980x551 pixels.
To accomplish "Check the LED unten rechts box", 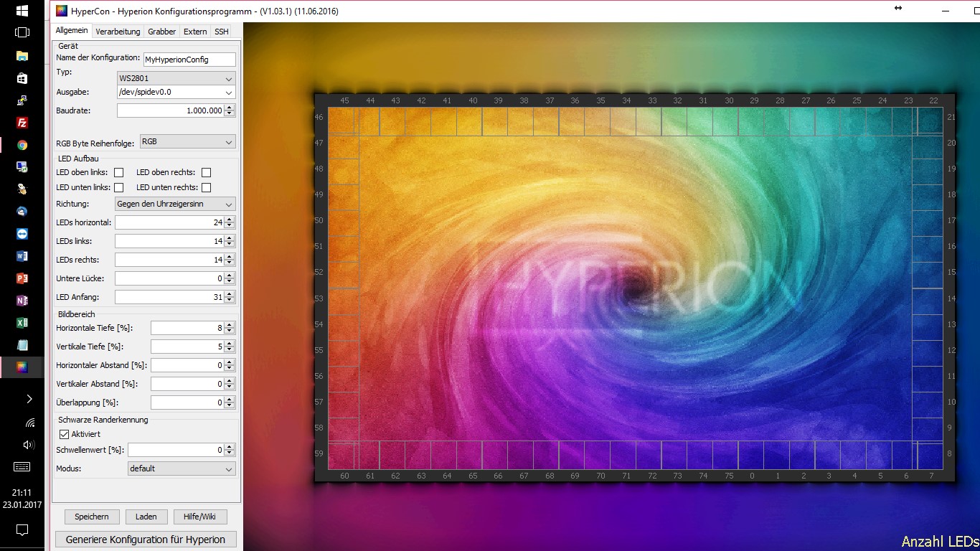I will tap(207, 188).
